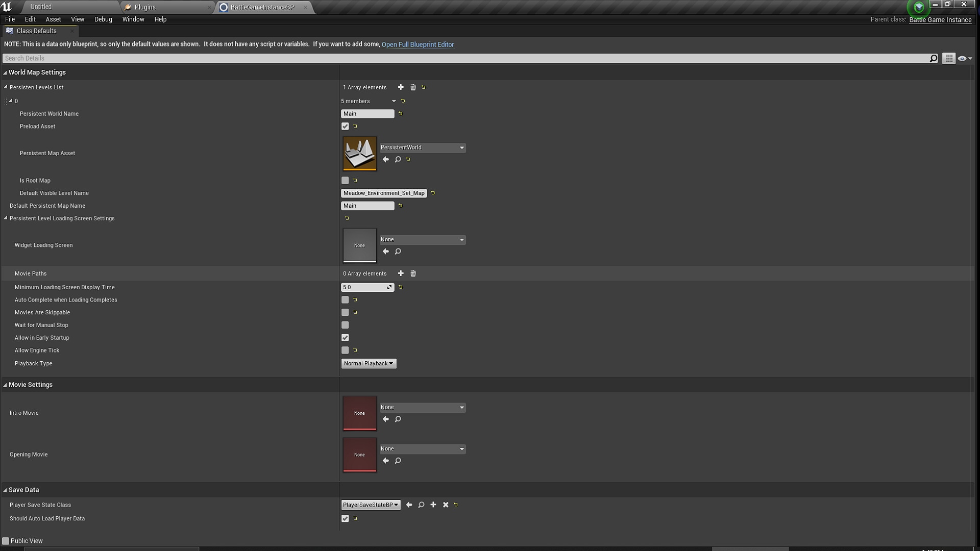Disable Allow in Early Startup

(345, 337)
